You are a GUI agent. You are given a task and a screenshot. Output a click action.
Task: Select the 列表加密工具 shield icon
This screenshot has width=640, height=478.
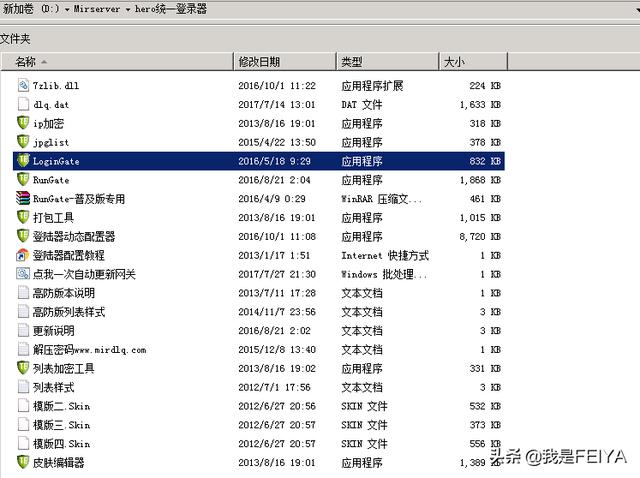point(23,368)
